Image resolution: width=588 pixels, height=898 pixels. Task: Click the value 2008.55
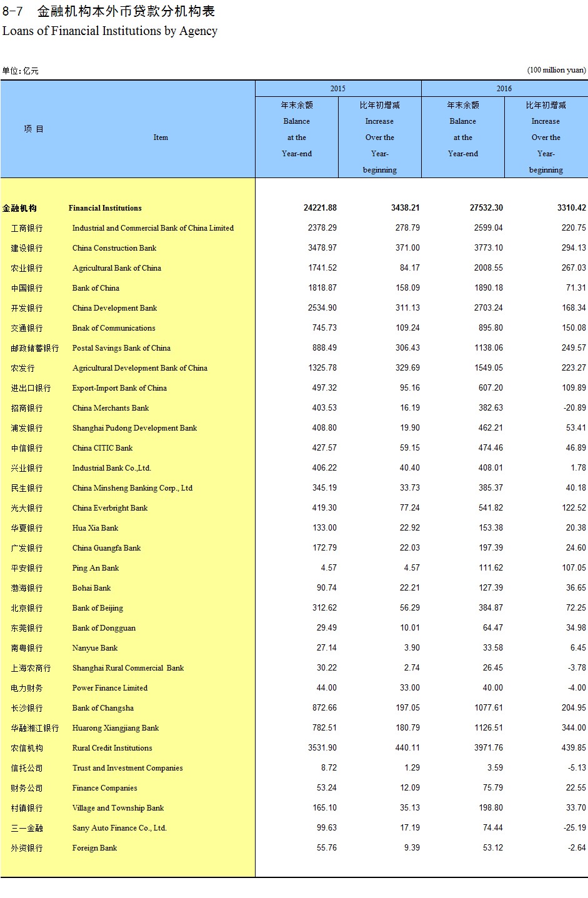(x=489, y=268)
